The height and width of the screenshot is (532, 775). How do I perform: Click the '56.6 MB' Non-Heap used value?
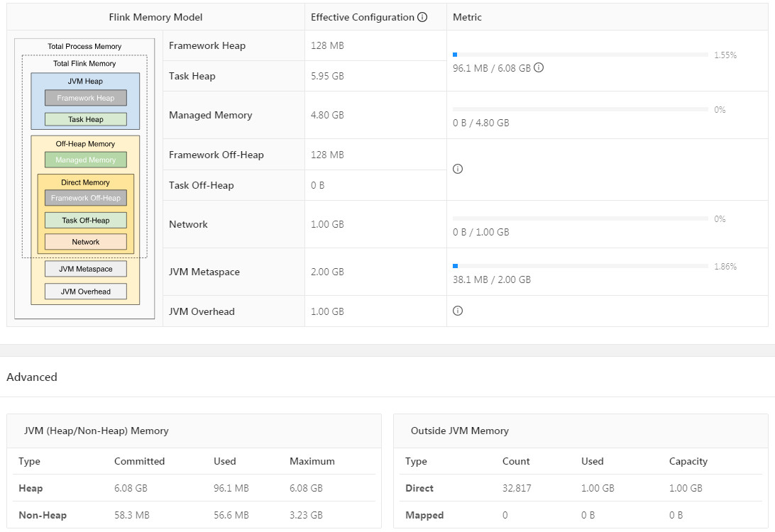pyautogui.click(x=231, y=515)
